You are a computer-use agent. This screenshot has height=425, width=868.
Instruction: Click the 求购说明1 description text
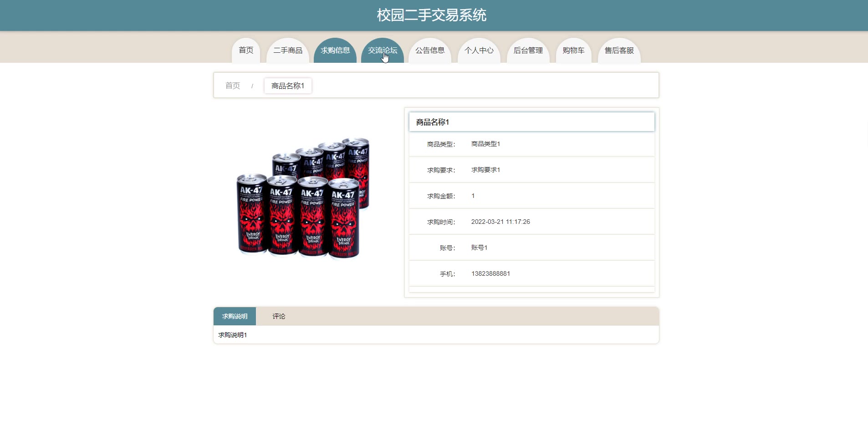tap(232, 335)
